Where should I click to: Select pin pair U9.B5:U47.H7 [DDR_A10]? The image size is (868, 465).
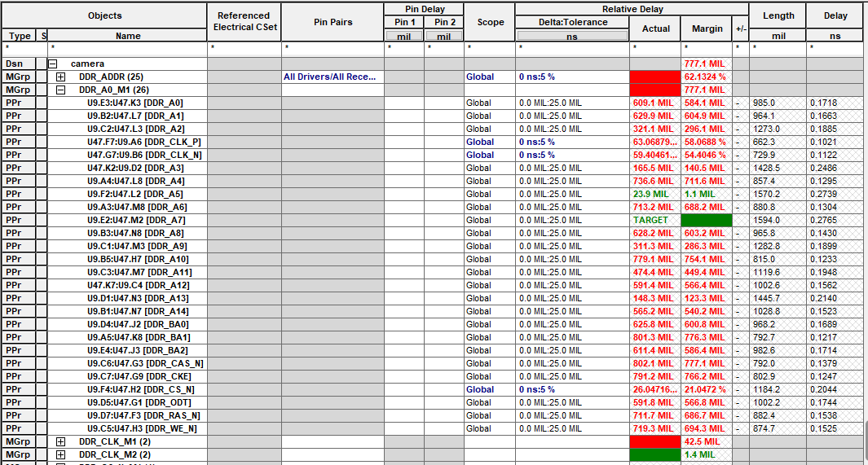pyautogui.click(x=138, y=259)
